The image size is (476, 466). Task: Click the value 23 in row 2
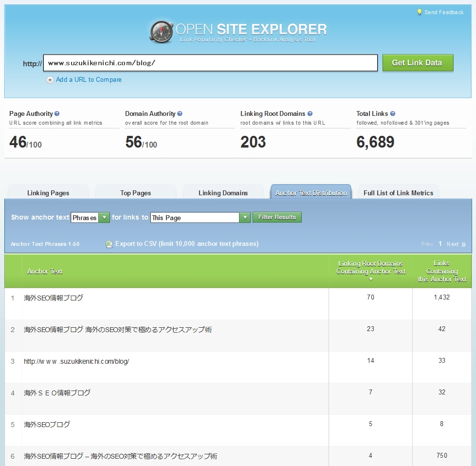pyautogui.click(x=370, y=329)
